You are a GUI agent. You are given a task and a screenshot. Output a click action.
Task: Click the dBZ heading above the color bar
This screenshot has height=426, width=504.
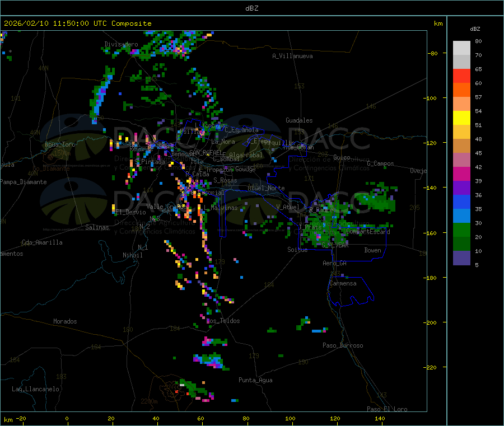coord(475,29)
